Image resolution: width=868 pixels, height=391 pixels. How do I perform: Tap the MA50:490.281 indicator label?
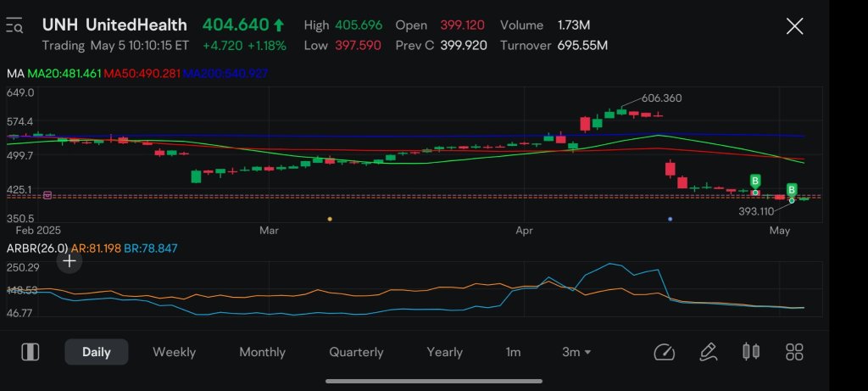tap(142, 73)
